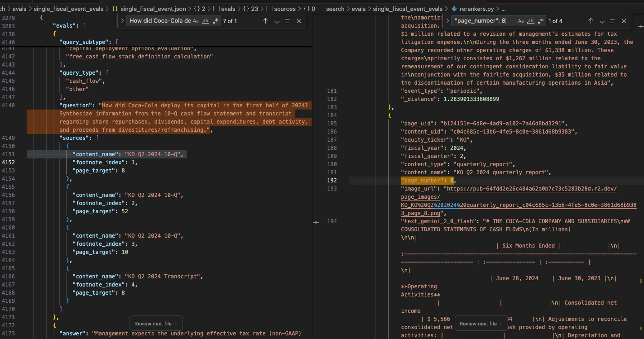The width and height of the screenshot is (644, 339).
Task: Toggle Match Case in left find widget
Action: click(196, 21)
